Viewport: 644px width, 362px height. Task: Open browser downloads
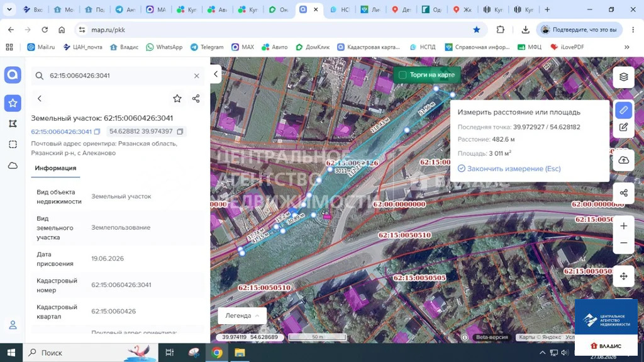point(525,30)
